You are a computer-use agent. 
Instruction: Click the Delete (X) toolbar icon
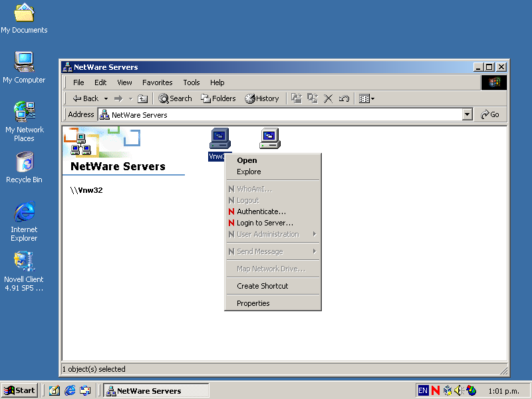point(328,98)
